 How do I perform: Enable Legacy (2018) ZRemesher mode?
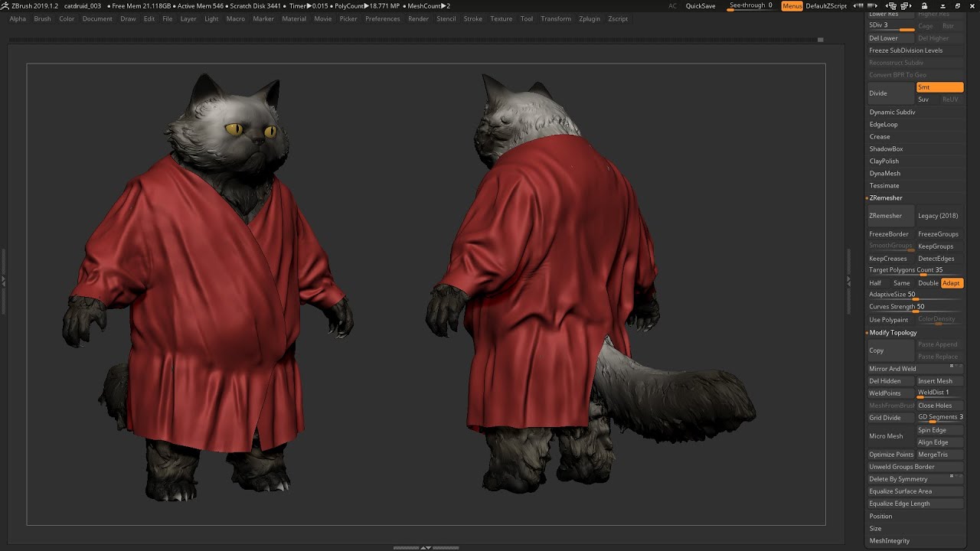coord(939,216)
